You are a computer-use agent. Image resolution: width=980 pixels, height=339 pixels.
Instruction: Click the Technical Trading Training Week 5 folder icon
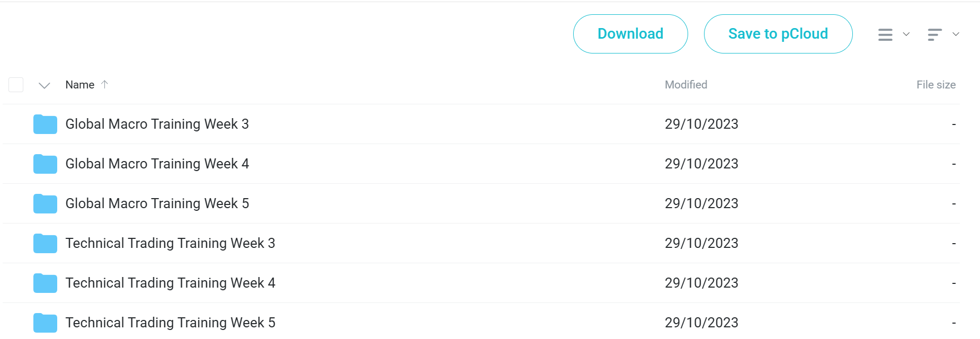click(x=45, y=323)
